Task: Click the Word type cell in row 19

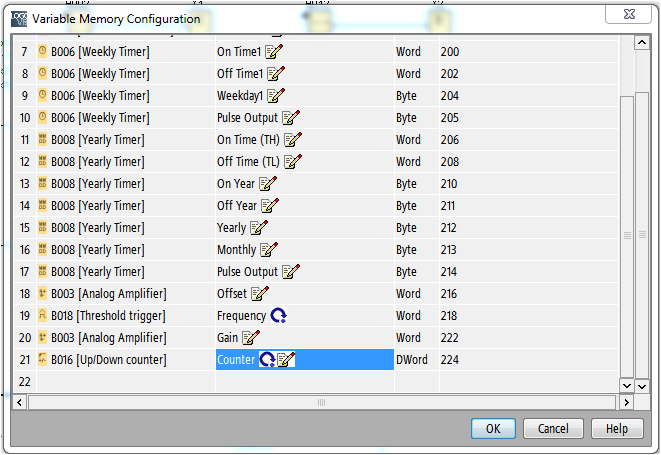Action: [416, 315]
